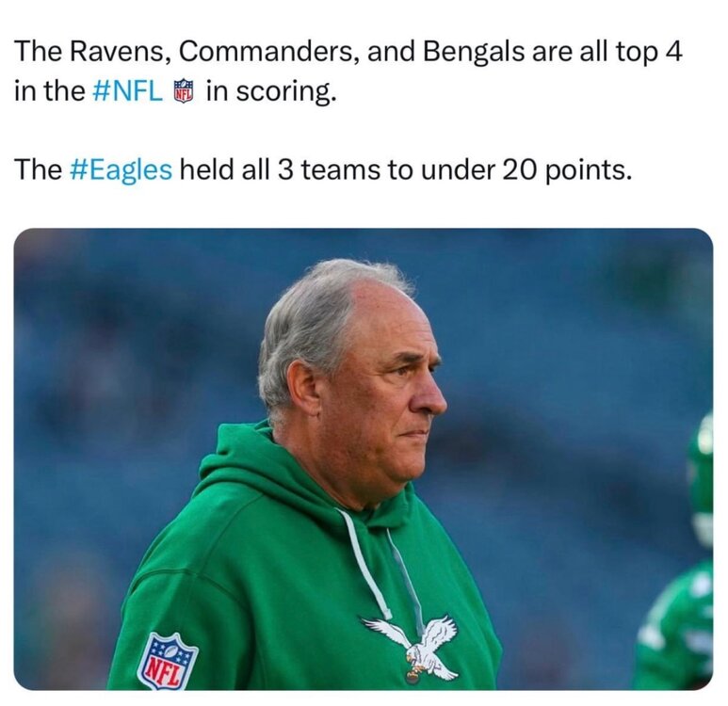Click the player's green jersey at bottom right
The width and height of the screenshot is (728, 706).
point(678,631)
